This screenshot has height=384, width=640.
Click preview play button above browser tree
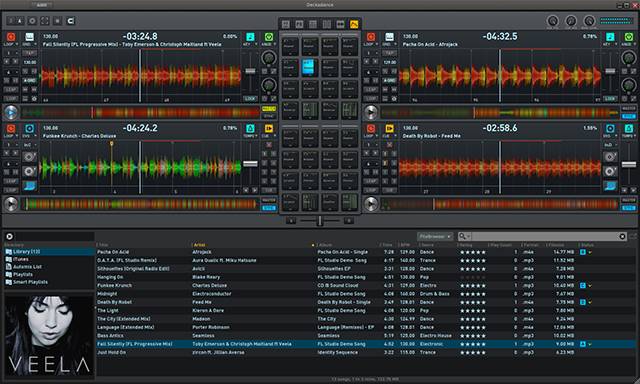pyautogui.click(x=9, y=236)
